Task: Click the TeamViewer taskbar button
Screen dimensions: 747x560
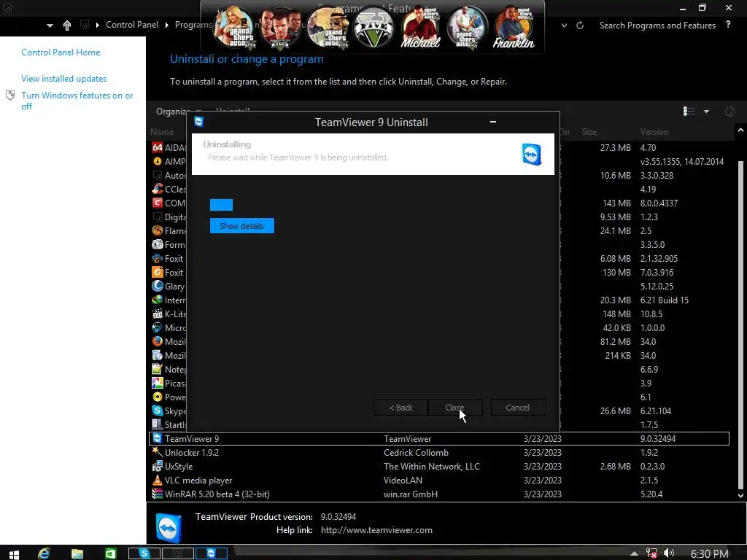Action: 211,553
